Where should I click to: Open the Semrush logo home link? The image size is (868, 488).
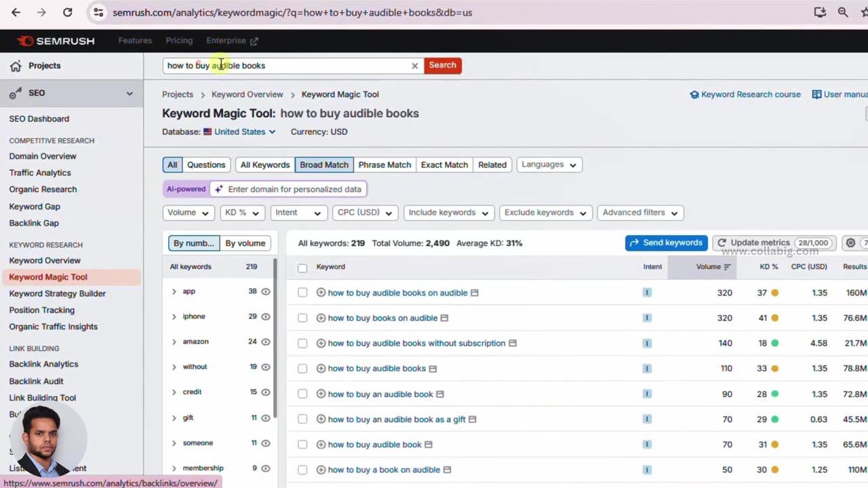click(56, 41)
